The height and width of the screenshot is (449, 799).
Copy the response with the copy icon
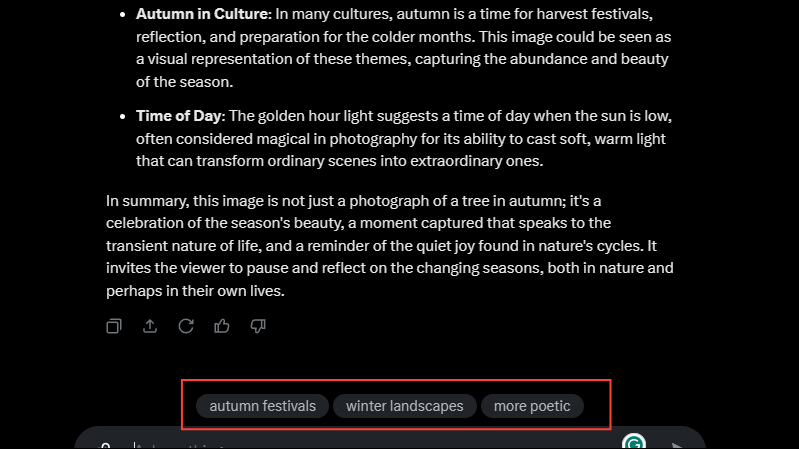[114, 326]
